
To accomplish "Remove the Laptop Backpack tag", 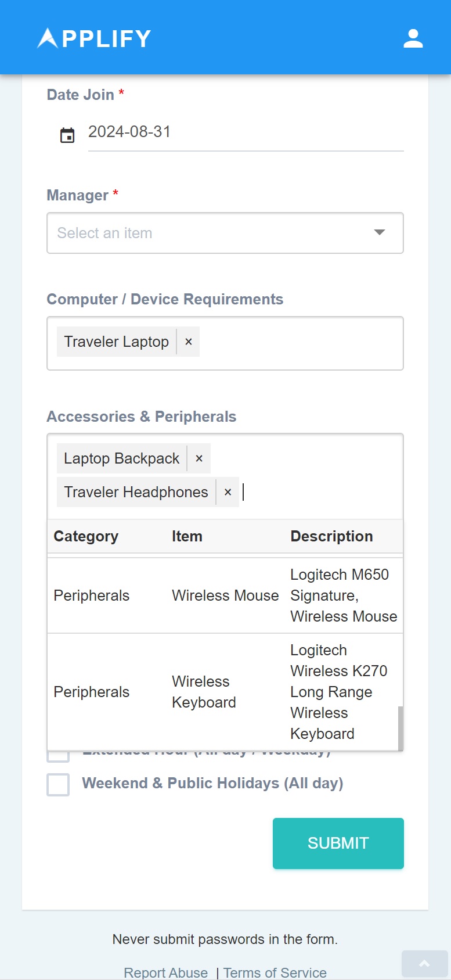I will pyautogui.click(x=199, y=458).
